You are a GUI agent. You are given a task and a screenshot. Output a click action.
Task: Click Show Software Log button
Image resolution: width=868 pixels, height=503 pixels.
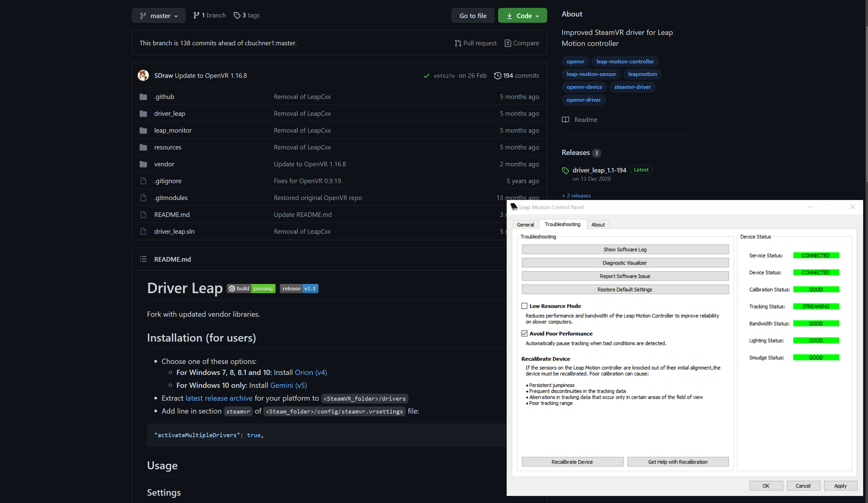coord(625,249)
